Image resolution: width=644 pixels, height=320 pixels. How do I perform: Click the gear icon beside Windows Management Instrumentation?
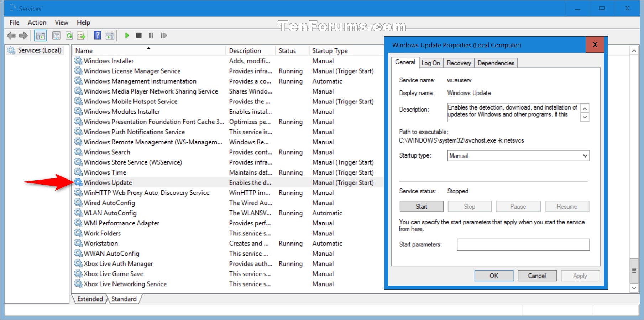(x=78, y=81)
